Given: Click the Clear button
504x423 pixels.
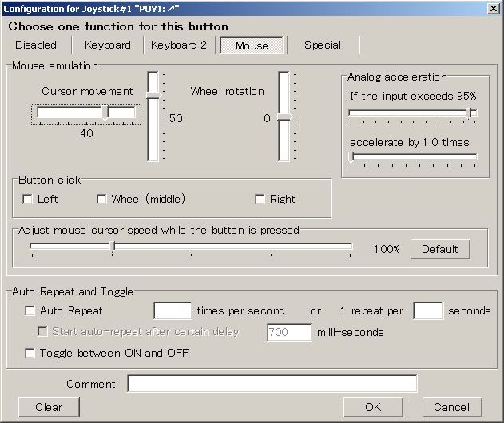Looking at the screenshot, I should [x=49, y=407].
